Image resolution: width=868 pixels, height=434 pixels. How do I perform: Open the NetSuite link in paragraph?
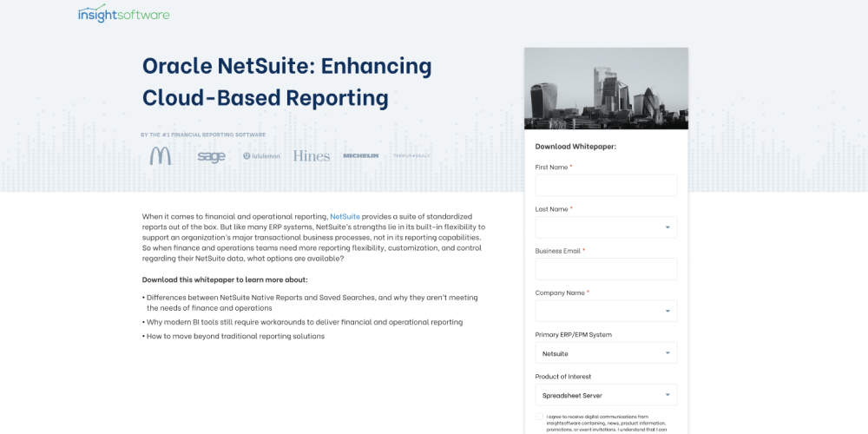pos(345,216)
